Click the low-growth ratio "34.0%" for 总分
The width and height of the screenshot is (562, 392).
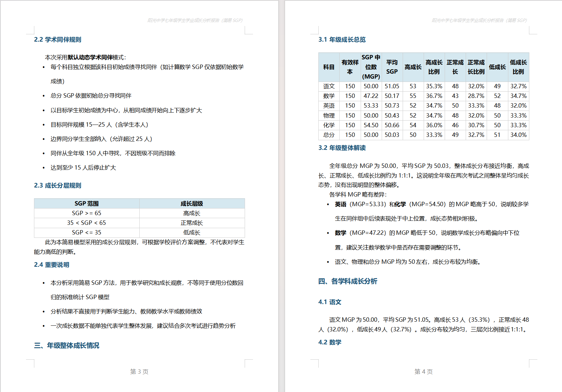point(518,135)
